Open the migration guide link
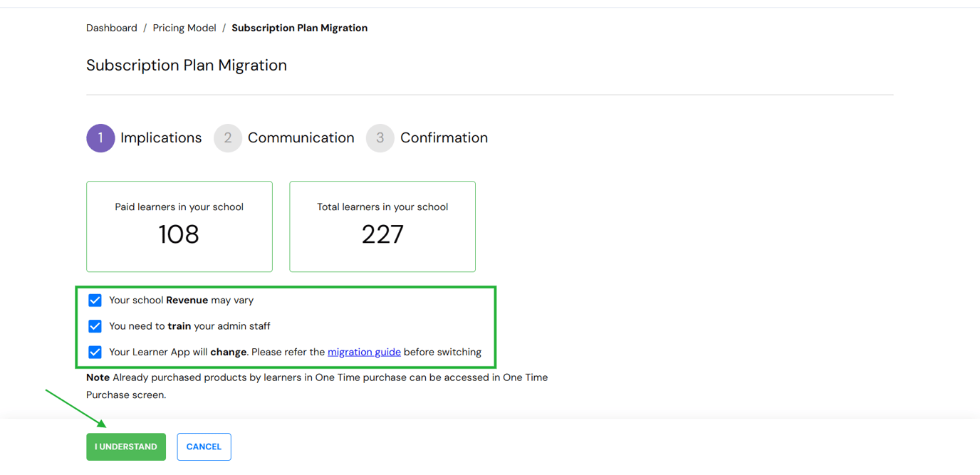Image resolution: width=980 pixels, height=475 pixels. [364, 352]
